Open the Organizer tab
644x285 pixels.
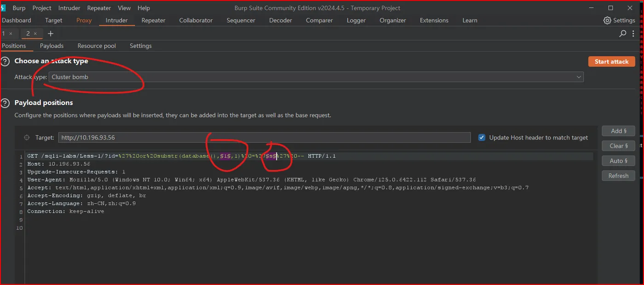coord(393,20)
